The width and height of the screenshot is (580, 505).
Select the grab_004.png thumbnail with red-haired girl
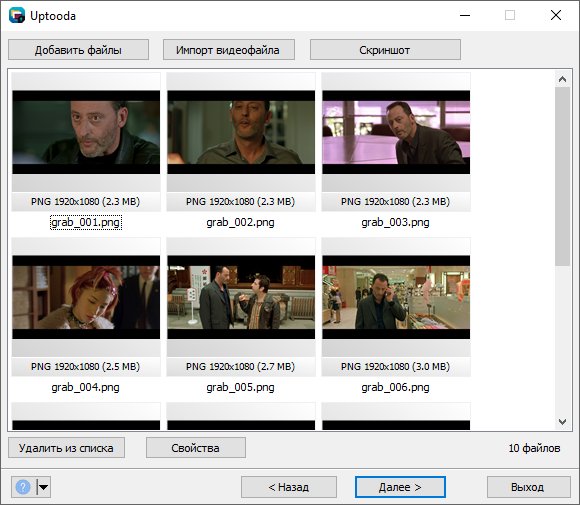(86, 297)
